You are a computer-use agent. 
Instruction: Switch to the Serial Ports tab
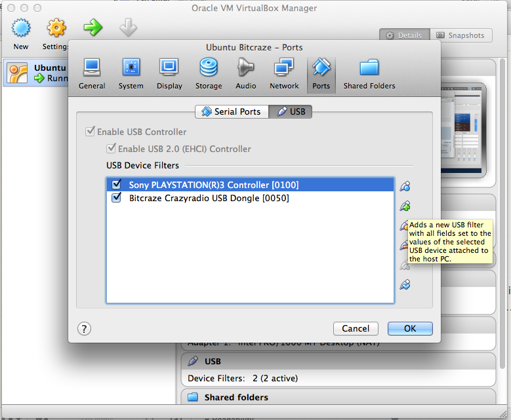pyautogui.click(x=232, y=112)
